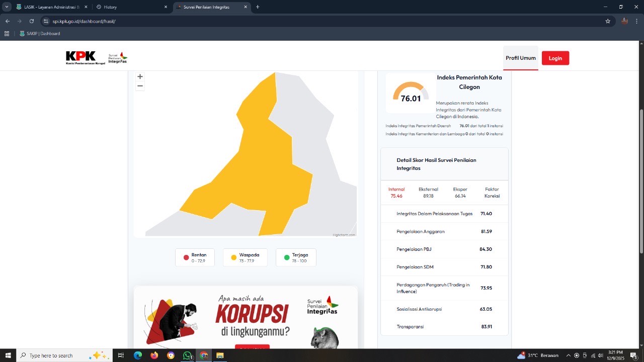The image size is (644, 362).
Task: Bookmark this page with star icon
Action: [608, 21]
